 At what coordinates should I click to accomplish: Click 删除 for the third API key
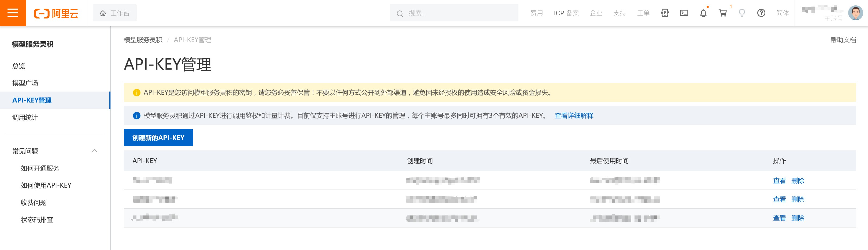pyautogui.click(x=797, y=218)
